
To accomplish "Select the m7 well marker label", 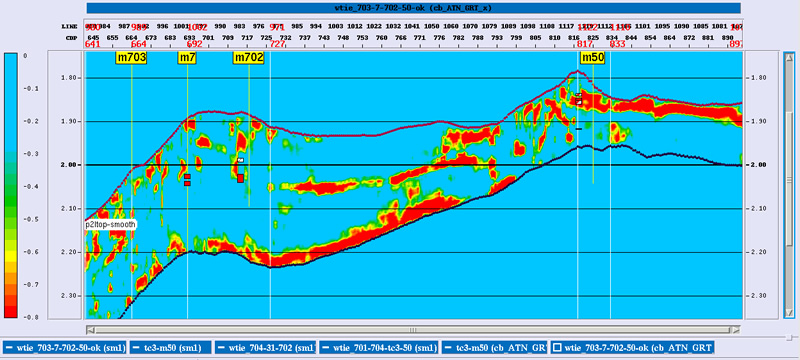I will [187, 58].
